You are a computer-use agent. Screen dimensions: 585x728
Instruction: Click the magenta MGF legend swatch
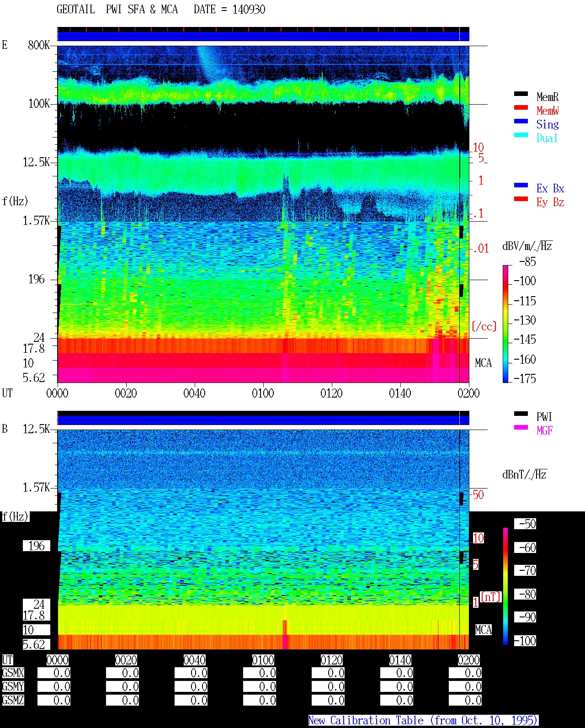521,427
